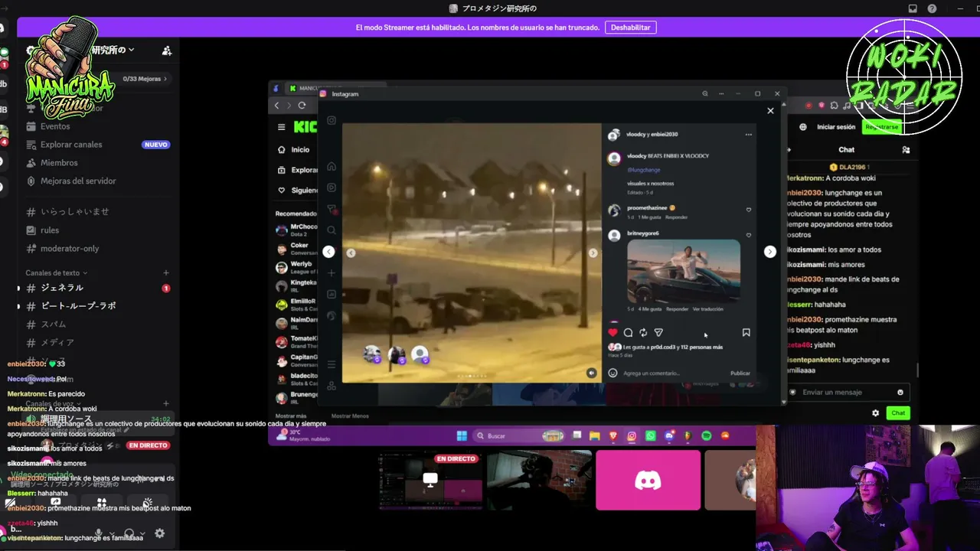Open File Explorer from the taskbar
The height and width of the screenshot is (551, 980).
594,436
